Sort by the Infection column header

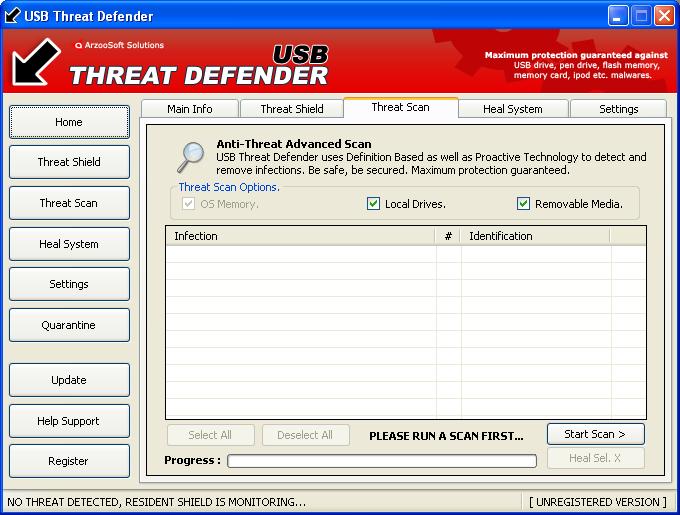[x=301, y=236]
